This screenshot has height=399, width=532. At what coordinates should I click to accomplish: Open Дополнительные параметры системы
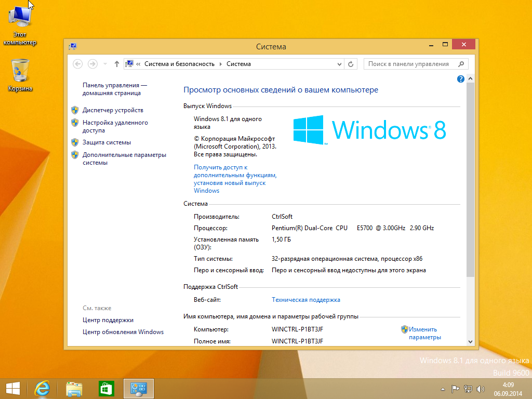click(x=124, y=158)
